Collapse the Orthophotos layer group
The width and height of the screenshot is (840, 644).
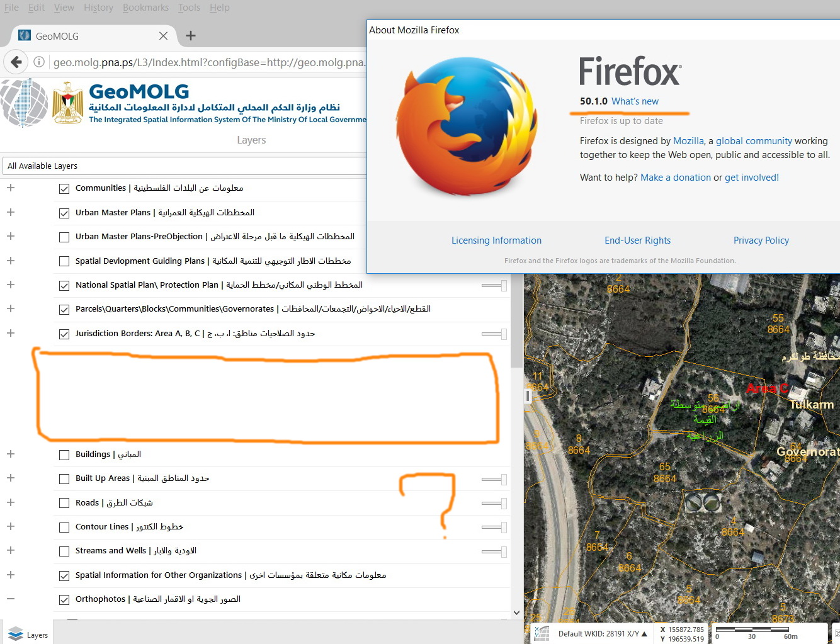11,599
